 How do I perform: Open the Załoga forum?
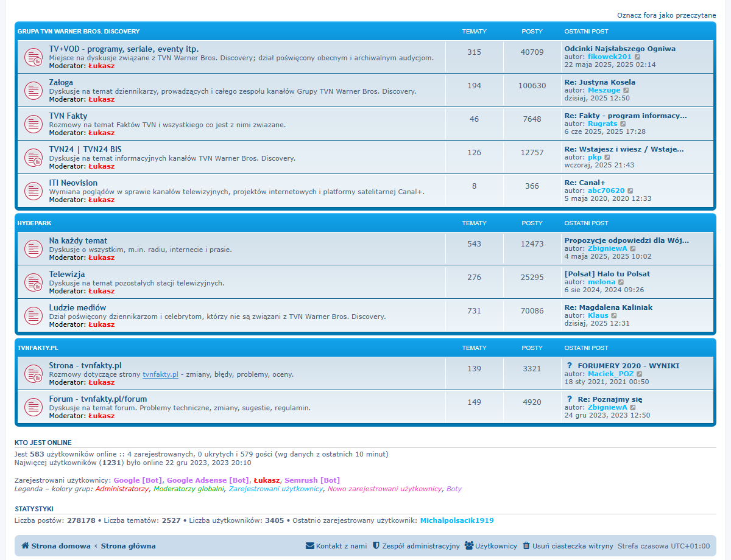coord(61,82)
